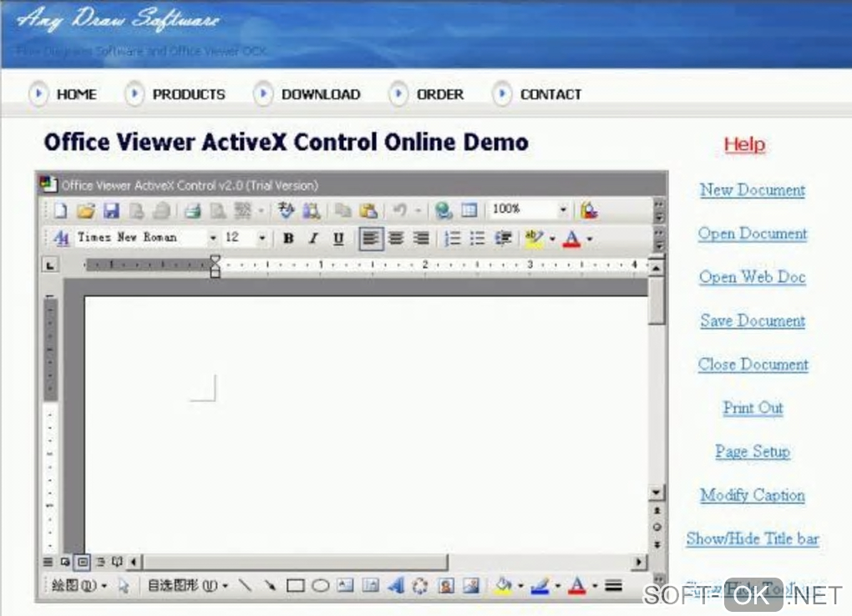852x616 pixels.
Task: Expand the undo history arrow
Action: [418, 211]
